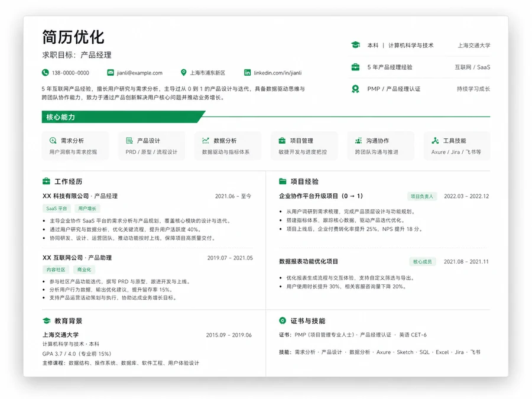Screen dimensions: 532x399
Task: Click the 需求分析 magnifier icon
Action: [53, 141]
